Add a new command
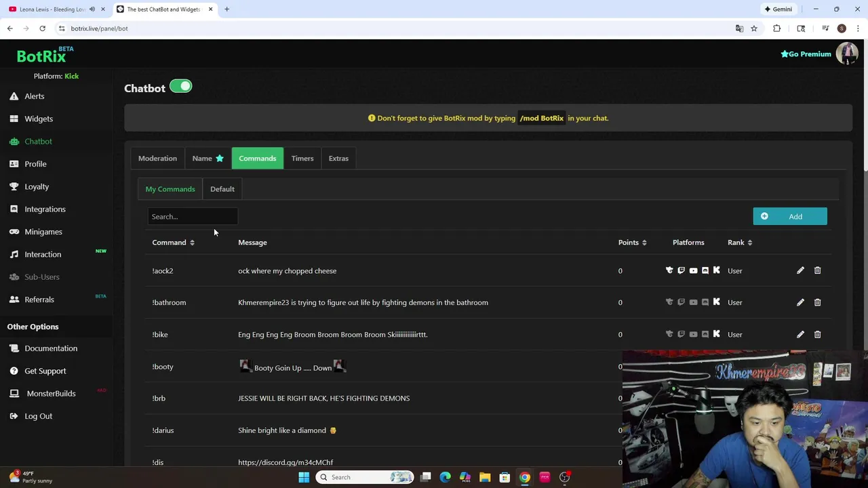The width and height of the screenshot is (868, 488). pos(790,216)
